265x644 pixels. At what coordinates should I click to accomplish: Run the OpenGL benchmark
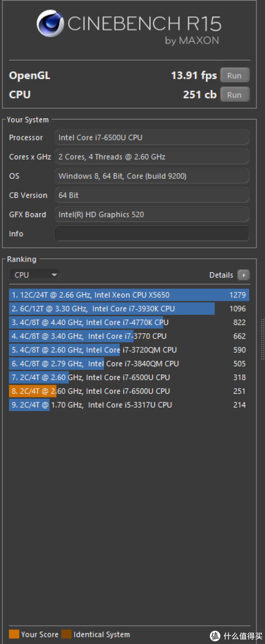pyautogui.click(x=235, y=75)
